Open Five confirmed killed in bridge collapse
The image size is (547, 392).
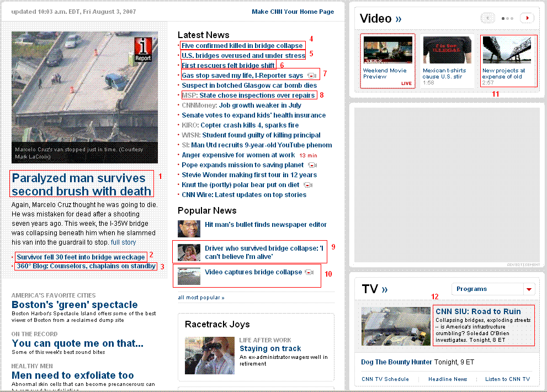[242, 46]
